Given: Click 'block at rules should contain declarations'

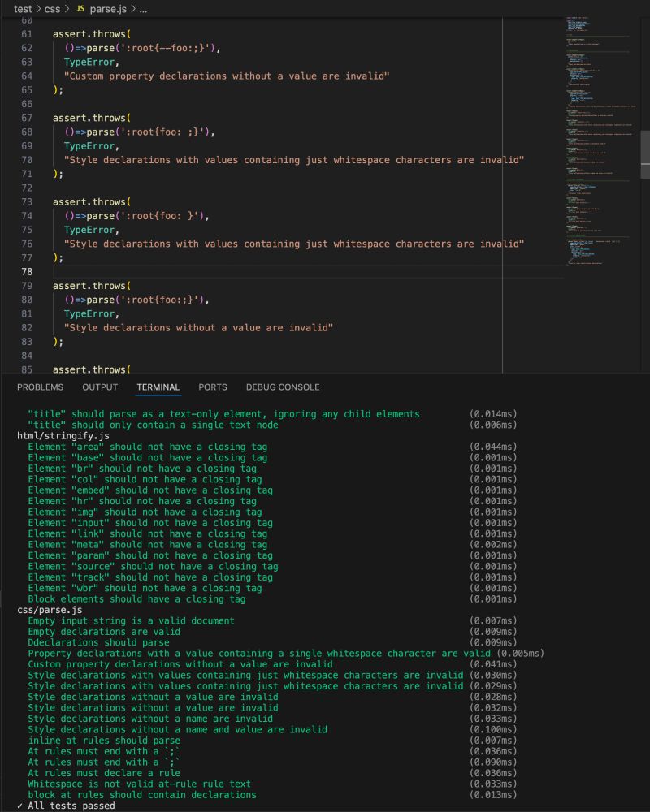Looking at the screenshot, I should click(x=142, y=795).
